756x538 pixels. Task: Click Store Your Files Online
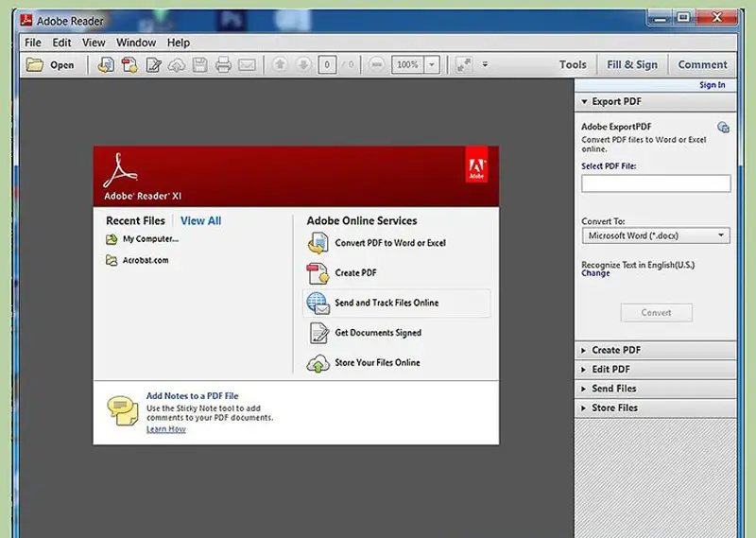click(377, 363)
